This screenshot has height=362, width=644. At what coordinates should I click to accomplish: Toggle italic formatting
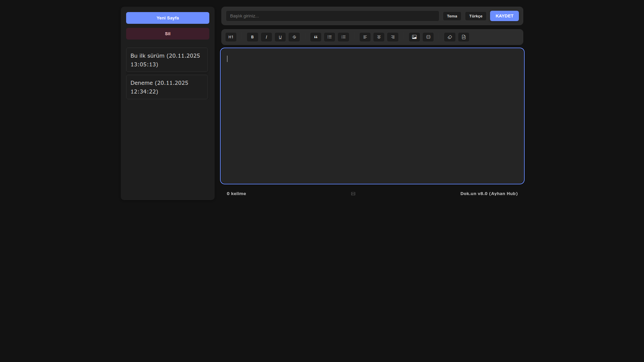(266, 37)
